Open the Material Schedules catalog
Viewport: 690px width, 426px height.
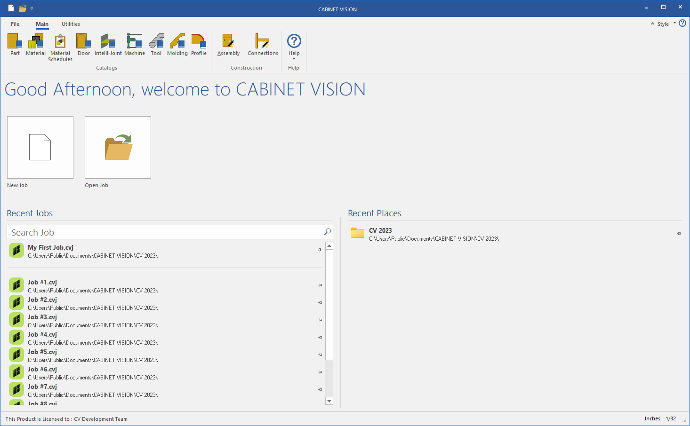[x=60, y=47]
